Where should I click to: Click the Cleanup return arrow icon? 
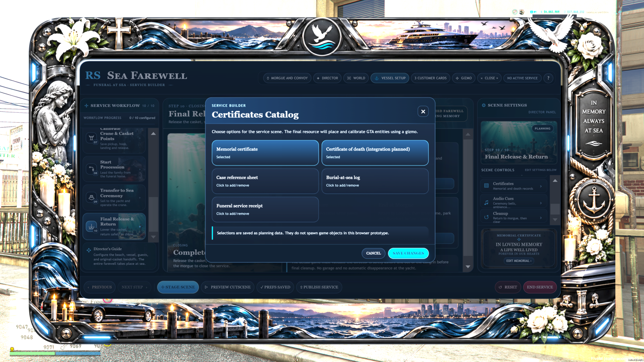(486, 217)
